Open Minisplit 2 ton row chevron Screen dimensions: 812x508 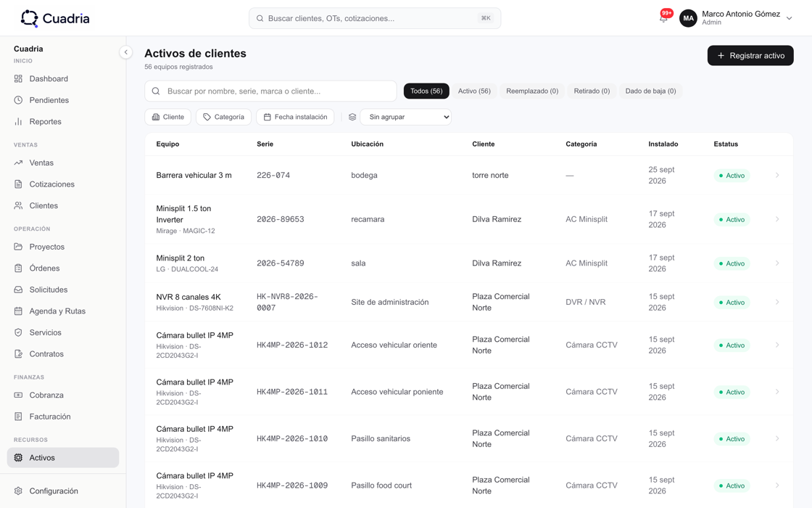776,263
